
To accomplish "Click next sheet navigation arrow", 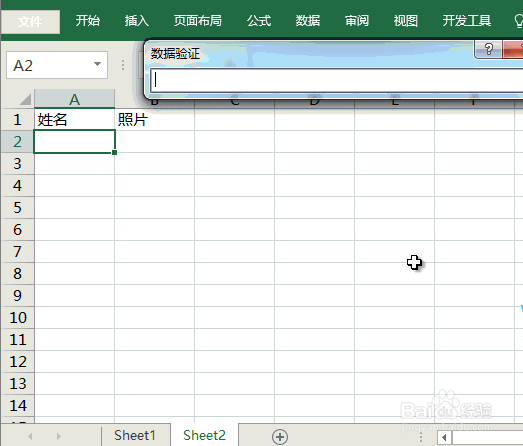I will pos(59,436).
